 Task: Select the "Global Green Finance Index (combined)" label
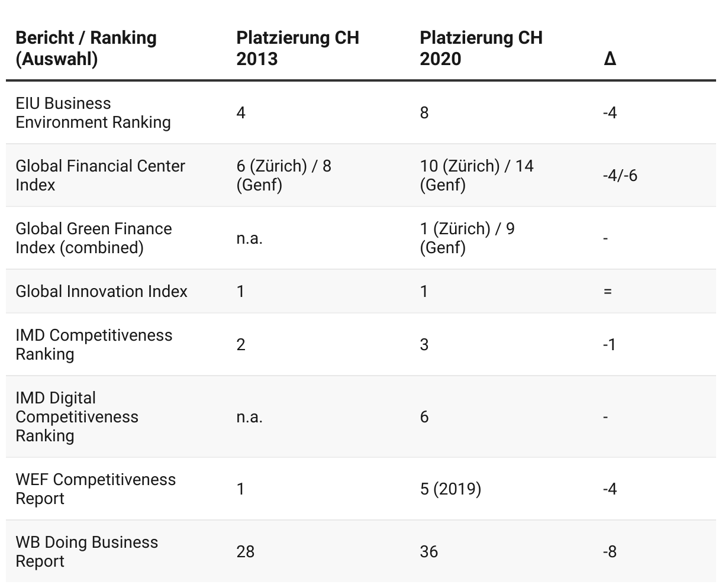94,238
